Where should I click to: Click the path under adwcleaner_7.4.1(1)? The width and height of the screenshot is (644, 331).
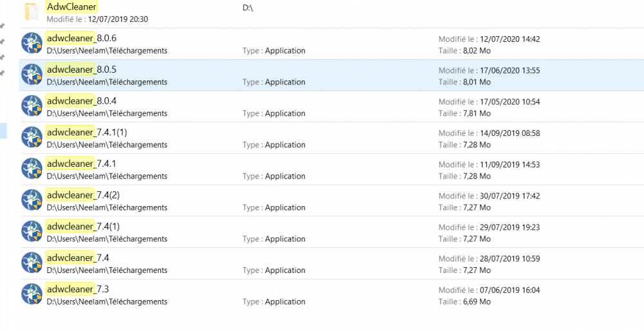107,145
